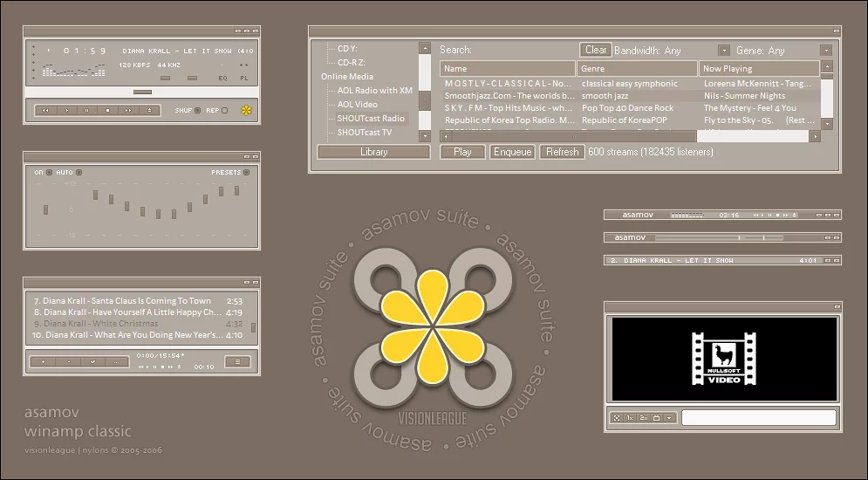
Task: Skip to next track in main player
Action: (x=128, y=111)
